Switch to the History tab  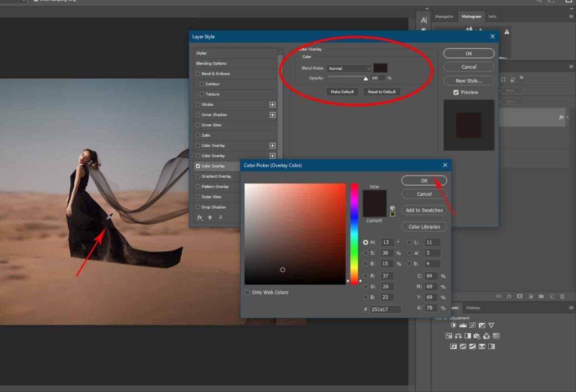pyautogui.click(x=472, y=308)
